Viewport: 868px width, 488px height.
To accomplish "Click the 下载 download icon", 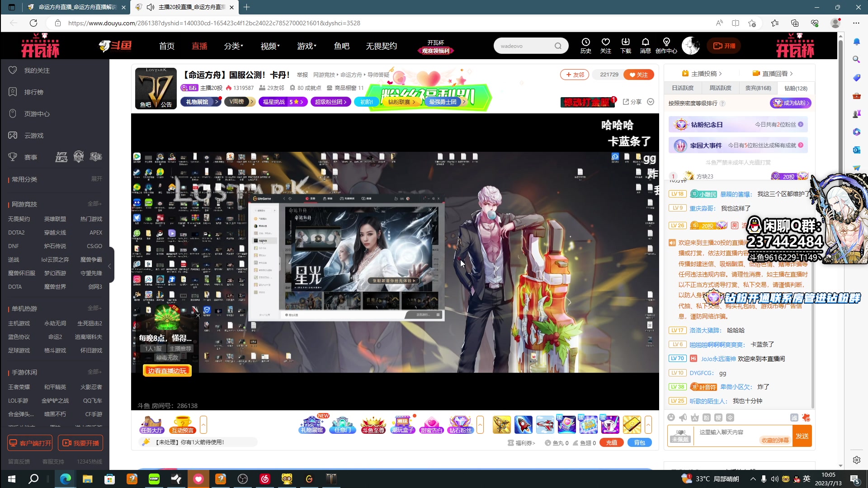I will [x=626, y=46].
